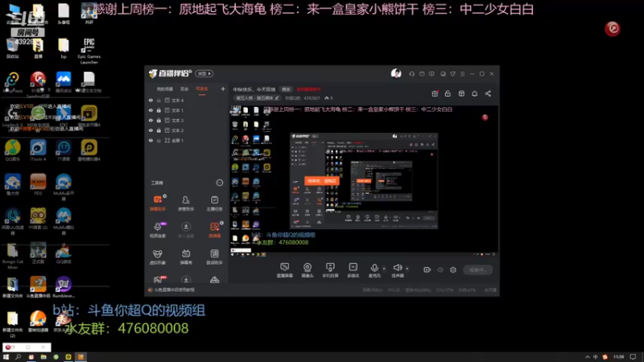The image size is (644, 362).
Task: Click the 扬声器 speaker icon
Action: click(397, 268)
